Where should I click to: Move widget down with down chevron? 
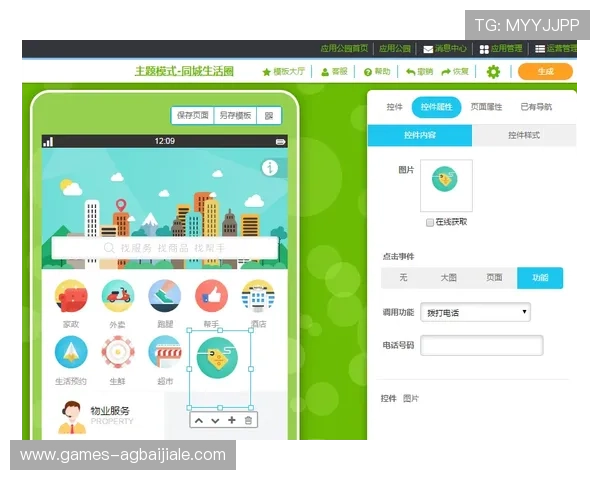[x=215, y=421]
